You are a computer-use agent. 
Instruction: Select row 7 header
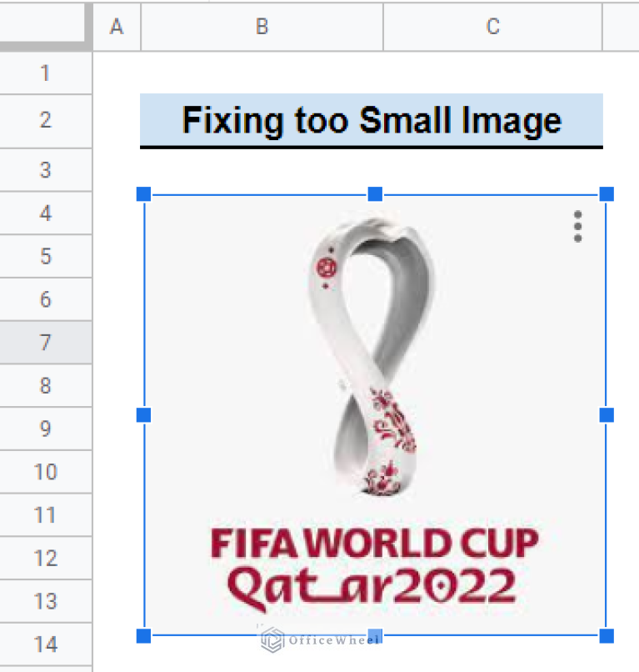[46, 342]
